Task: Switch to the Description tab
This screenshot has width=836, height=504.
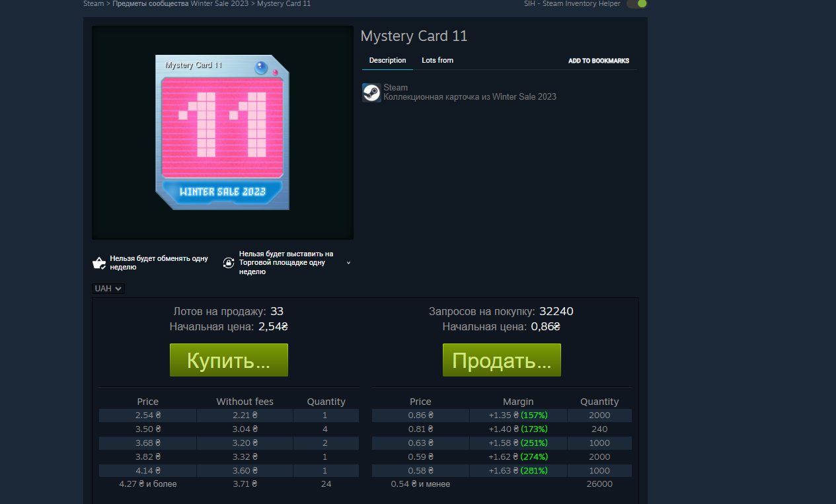Action: [387, 60]
